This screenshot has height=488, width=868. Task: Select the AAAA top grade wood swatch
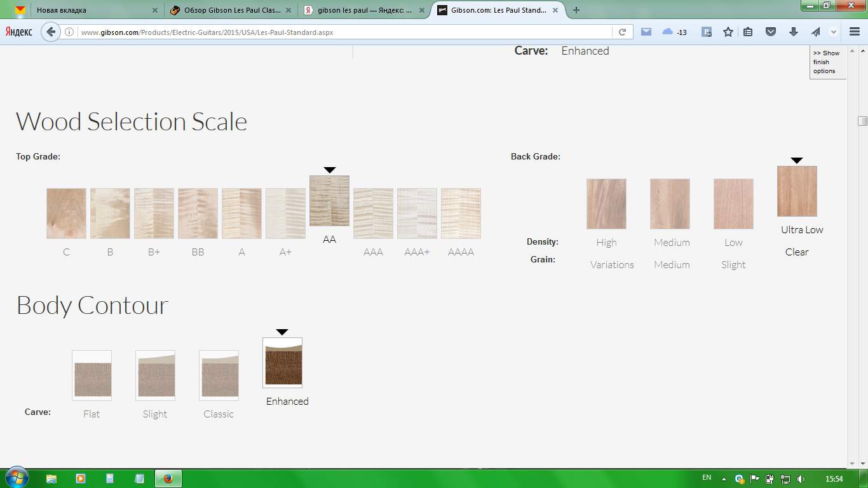[x=461, y=213]
